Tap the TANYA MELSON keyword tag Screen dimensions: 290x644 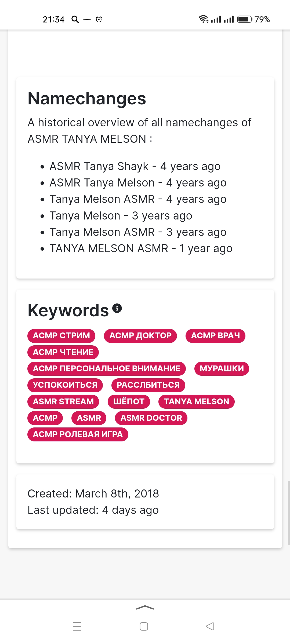197,402
